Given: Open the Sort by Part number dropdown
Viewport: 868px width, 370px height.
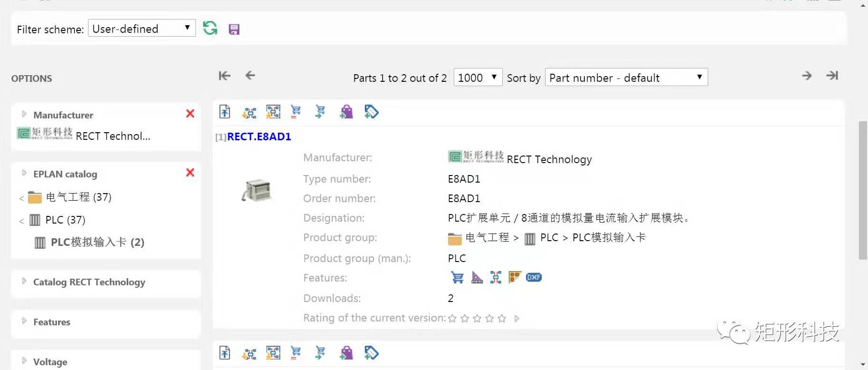Looking at the screenshot, I should (626, 77).
